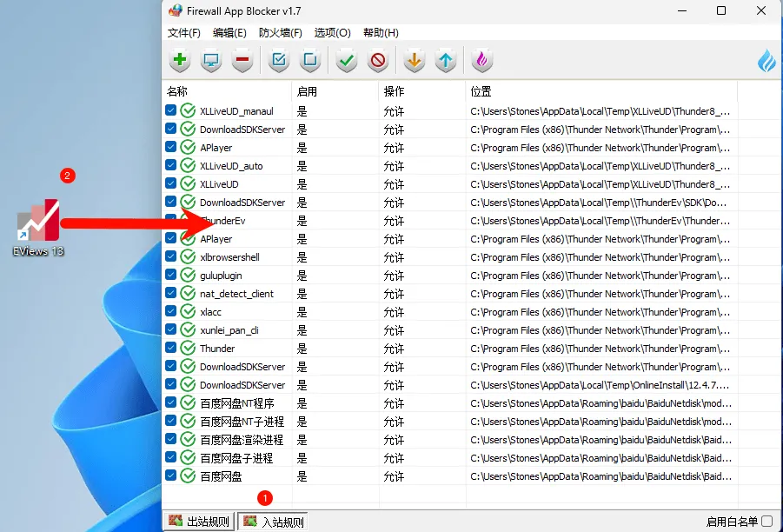
Task: Select the XLLiveUD row name
Action: pos(219,184)
